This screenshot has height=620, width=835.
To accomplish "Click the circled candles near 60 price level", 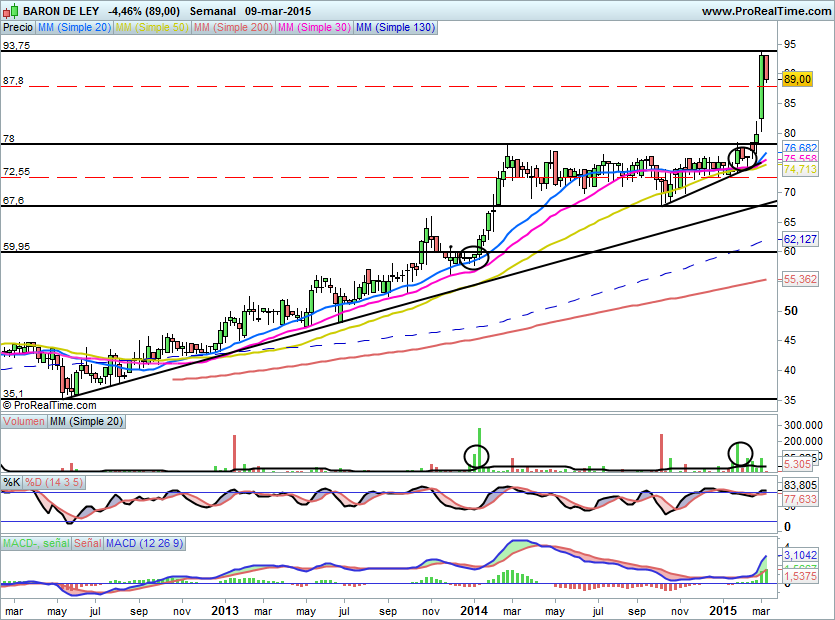I will 473,257.
